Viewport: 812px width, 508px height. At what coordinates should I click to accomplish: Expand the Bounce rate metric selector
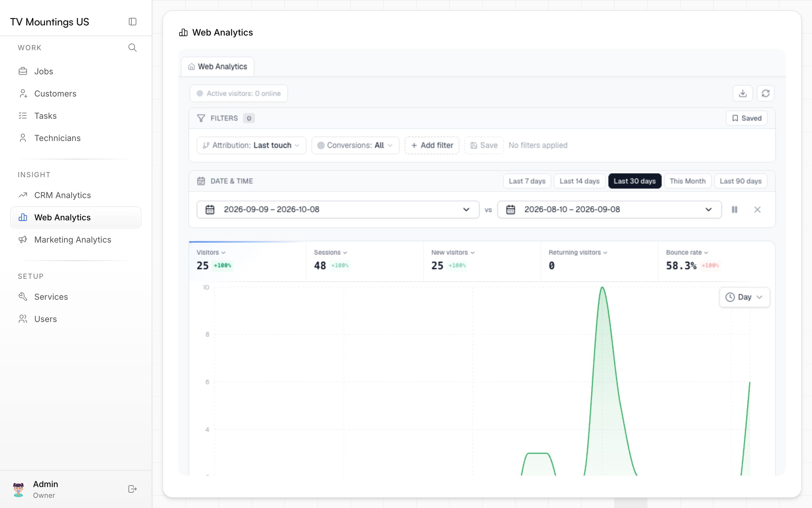[686, 253]
